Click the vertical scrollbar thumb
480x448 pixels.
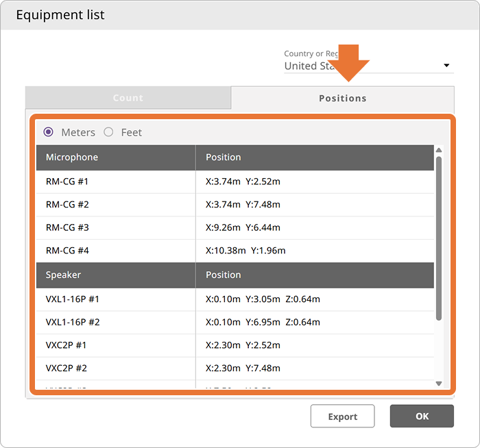pos(439,238)
